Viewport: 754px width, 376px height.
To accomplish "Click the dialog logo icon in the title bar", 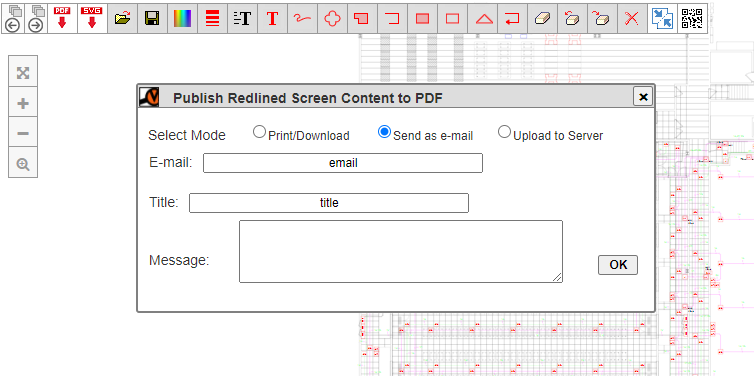I will pyautogui.click(x=149, y=97).
